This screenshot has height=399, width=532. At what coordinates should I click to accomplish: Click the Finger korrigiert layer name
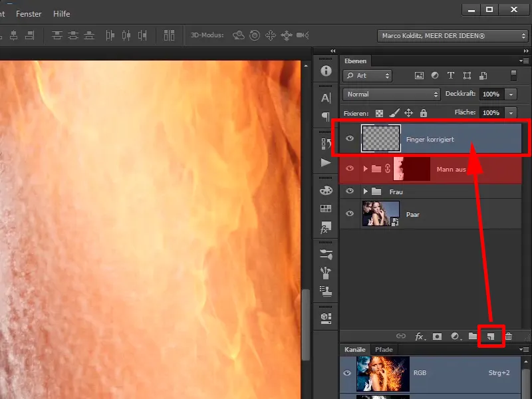click(x=430, y=140)
